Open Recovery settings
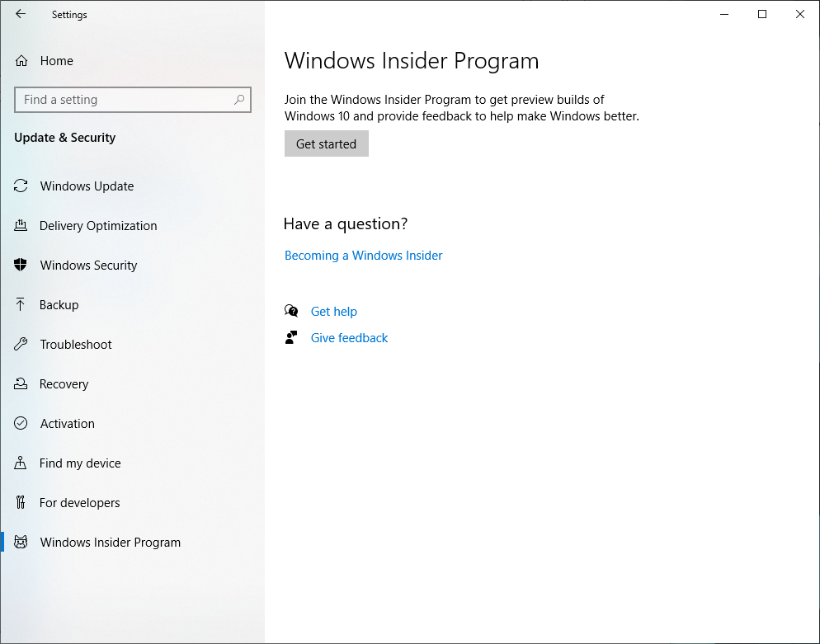Screen dimensions: 820x644 (x=64, y=383)
